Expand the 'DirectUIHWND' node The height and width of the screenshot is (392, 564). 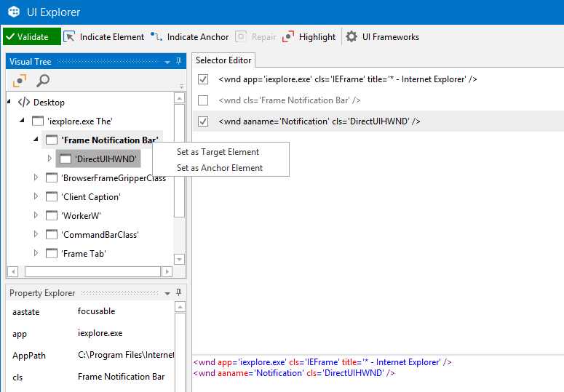point(49,158)
